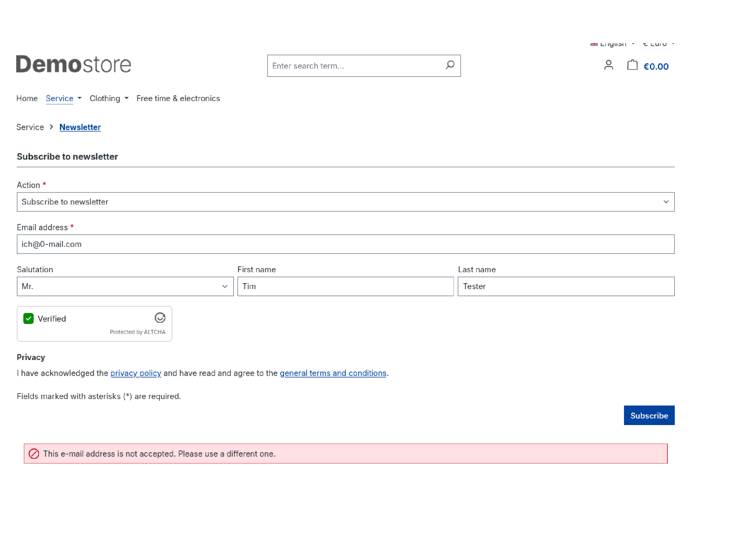Click the Subscribe button
756x535 pixels.
tap(649, 415)
